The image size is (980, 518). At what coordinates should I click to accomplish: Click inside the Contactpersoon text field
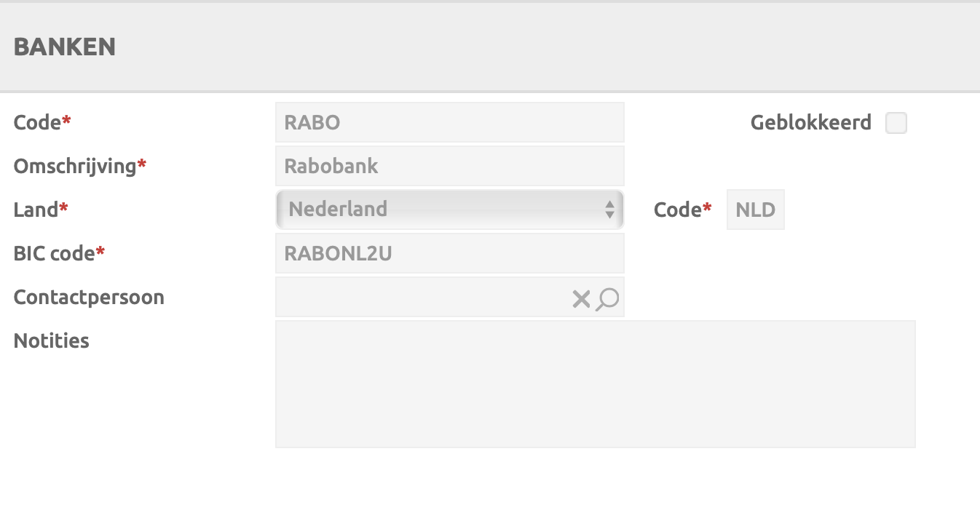point(422,297)
